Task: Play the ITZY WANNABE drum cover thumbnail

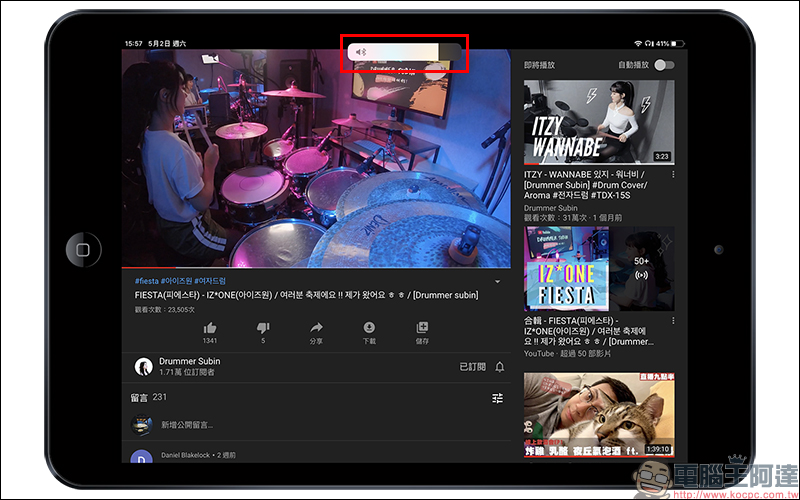Action: (x=598, y=122)
